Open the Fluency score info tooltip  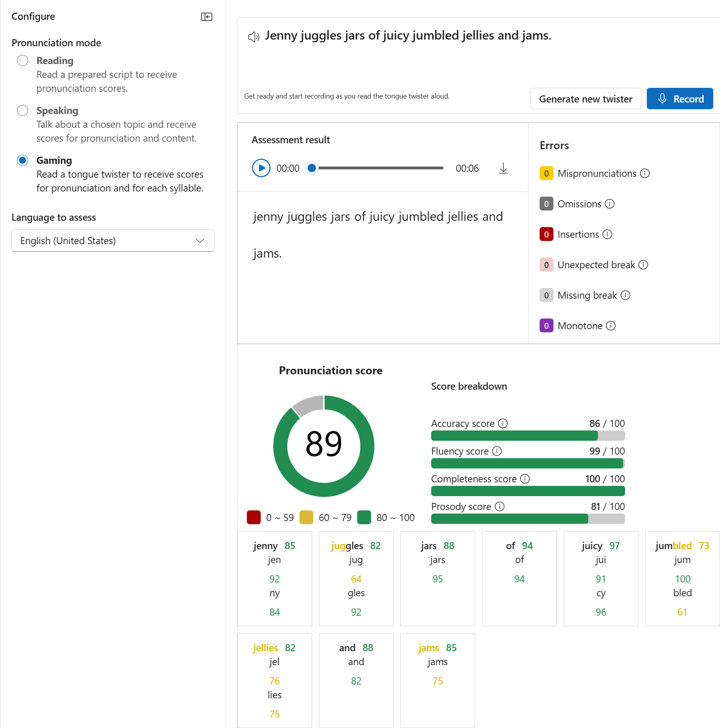tap(497, 451)
